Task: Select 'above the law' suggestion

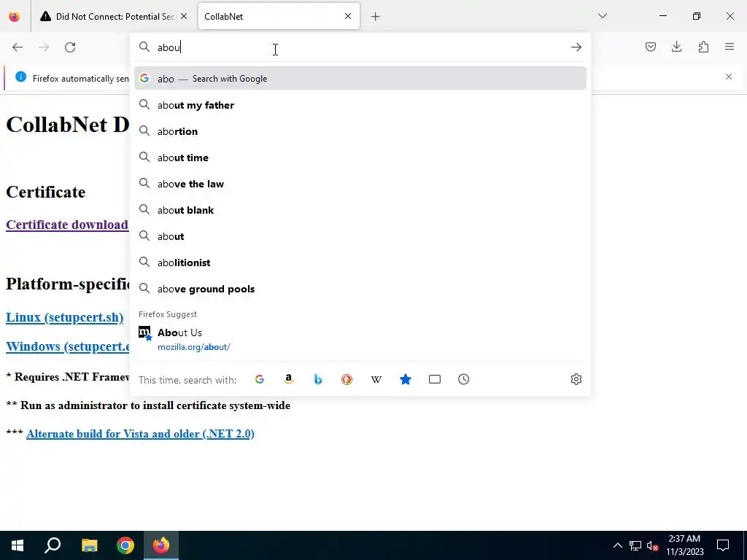Action: tap(360, 183)
